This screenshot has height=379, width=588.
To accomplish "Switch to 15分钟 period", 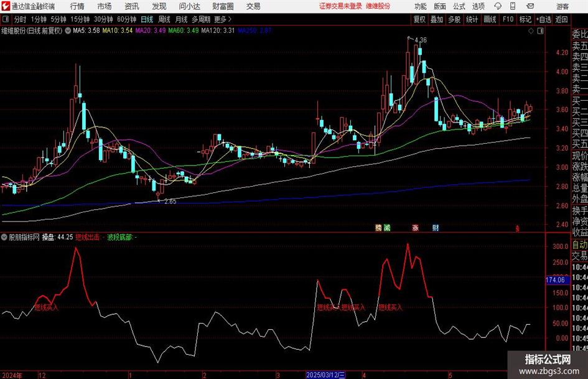I will click(80, 19).
